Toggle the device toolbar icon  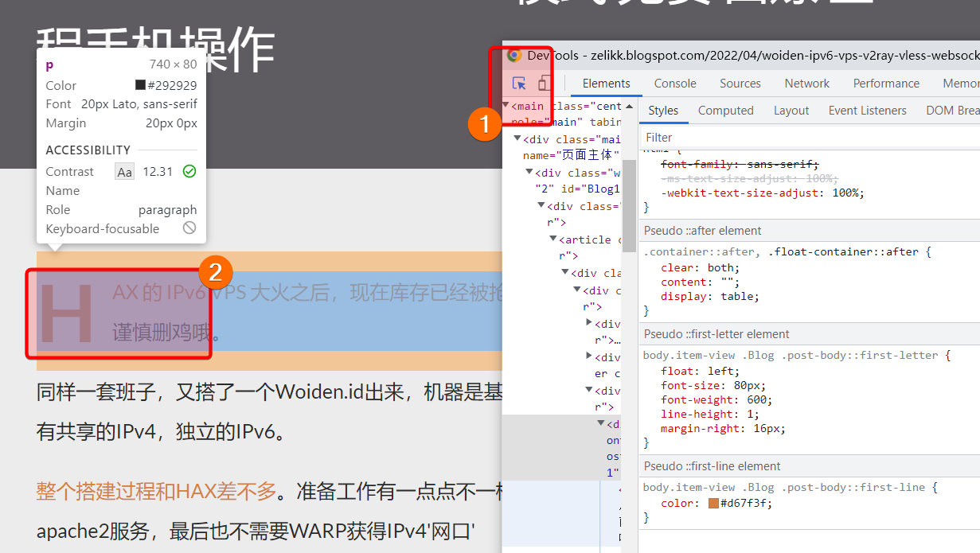pyautogui.click(x=543, y=84)
